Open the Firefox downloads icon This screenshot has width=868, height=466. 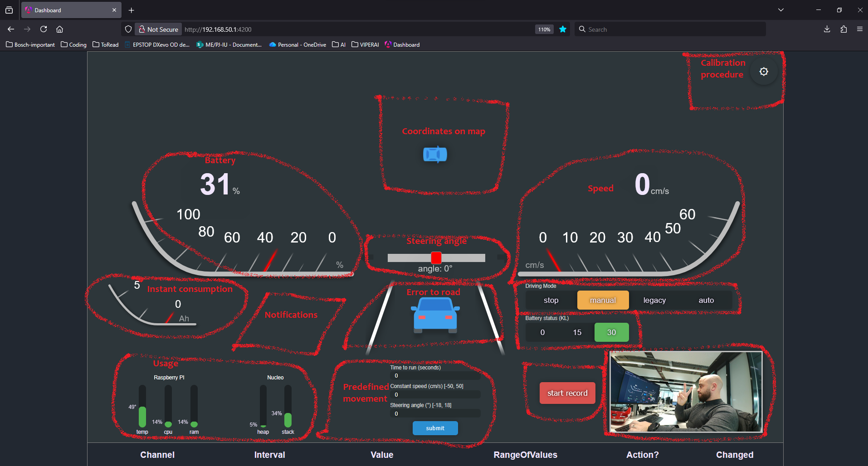coord(827,29)
